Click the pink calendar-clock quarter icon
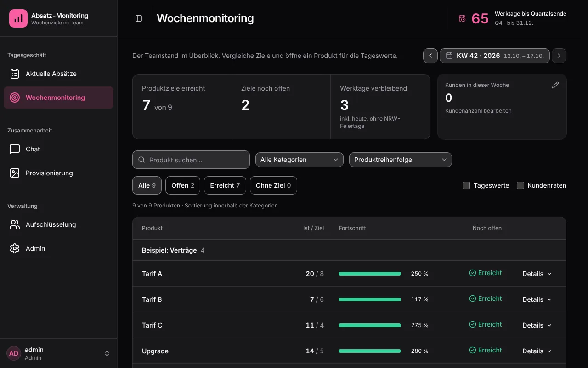The width and height of the screenshot is (588, 368). (x=462, y=18)
